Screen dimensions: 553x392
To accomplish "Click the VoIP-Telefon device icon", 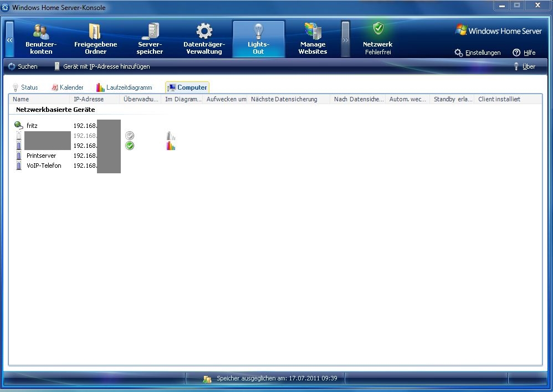I will (x=19, y=166).
